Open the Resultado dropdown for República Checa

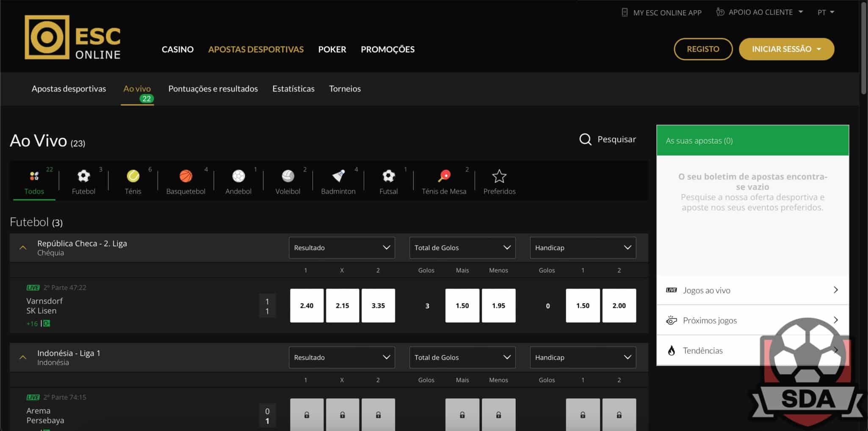tap(342, 248)
